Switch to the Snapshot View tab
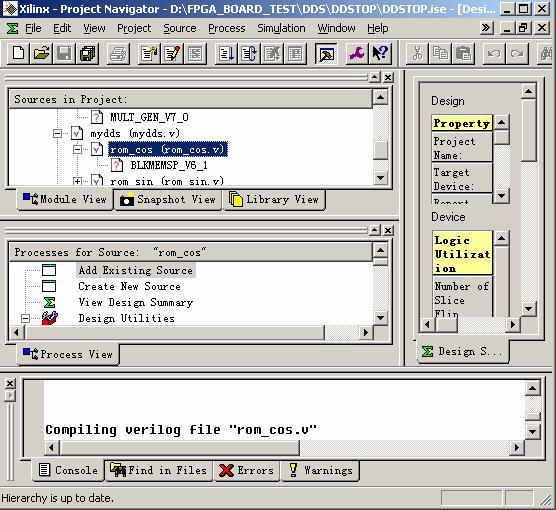556x510 pixels. (x=167, y=200)
